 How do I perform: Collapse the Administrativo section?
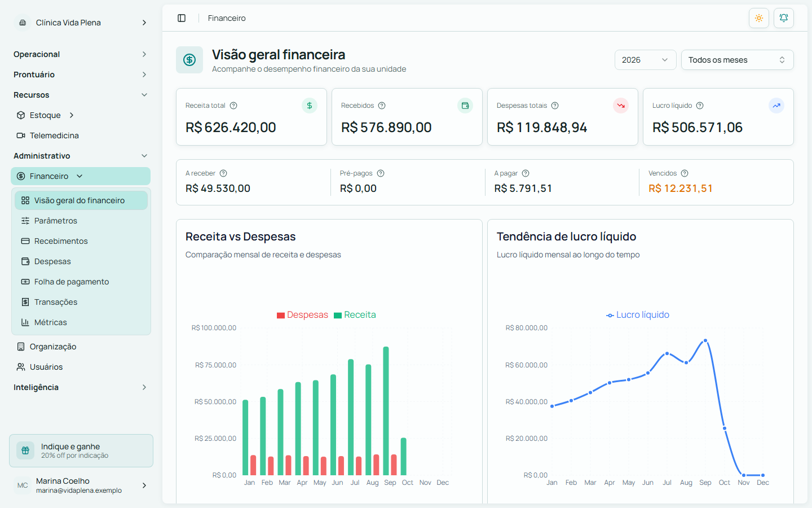tap(81, 156)
